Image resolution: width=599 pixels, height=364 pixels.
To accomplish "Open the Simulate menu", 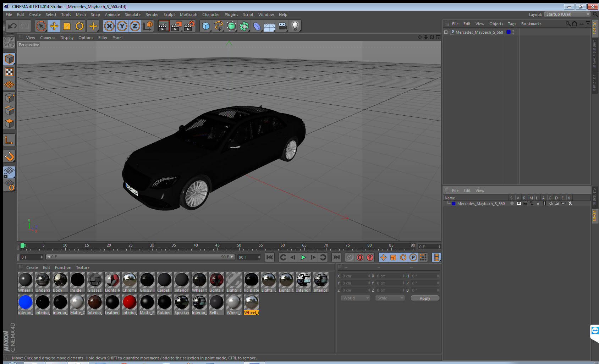I will tap(133, 15).
